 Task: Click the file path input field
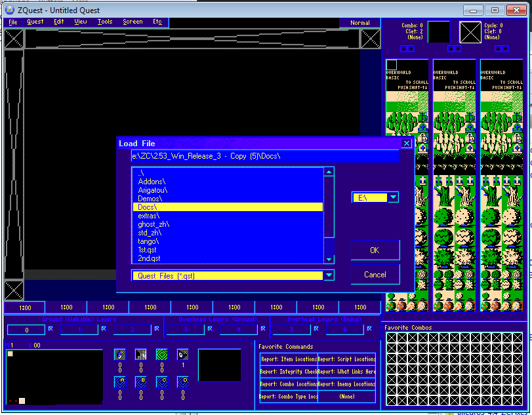click(x=265, y=156)
